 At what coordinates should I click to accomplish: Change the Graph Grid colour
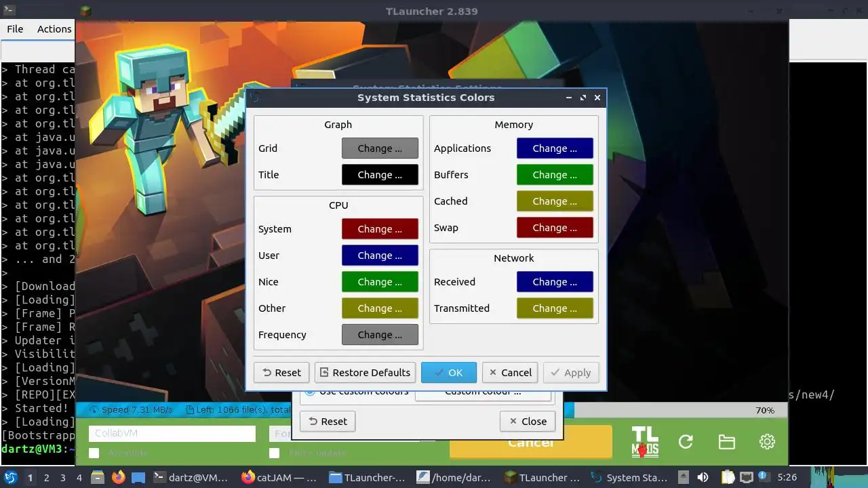(380, 148)
